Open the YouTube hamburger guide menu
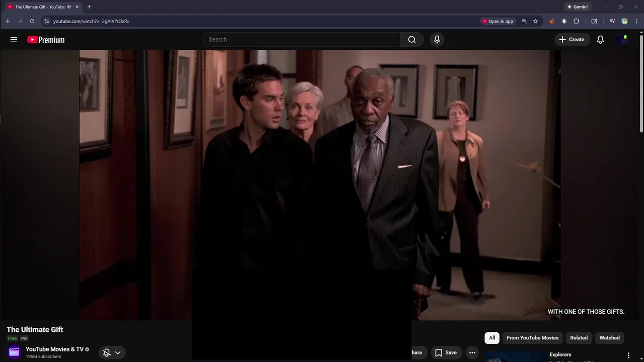 point(14,40)
